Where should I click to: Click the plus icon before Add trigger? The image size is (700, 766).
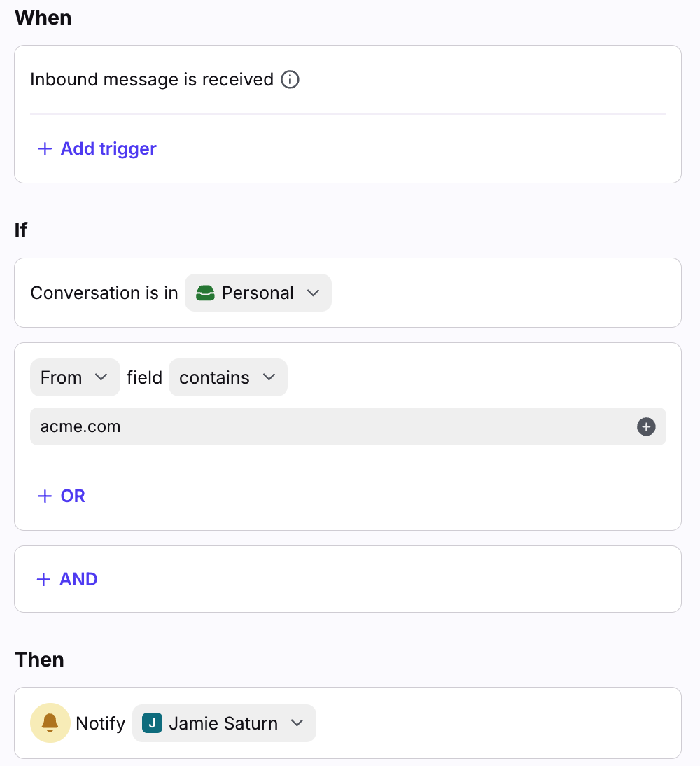point(45,148)
